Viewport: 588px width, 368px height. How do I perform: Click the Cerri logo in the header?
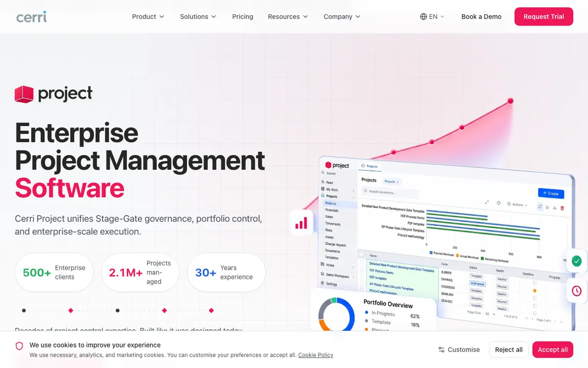(31, 17)
